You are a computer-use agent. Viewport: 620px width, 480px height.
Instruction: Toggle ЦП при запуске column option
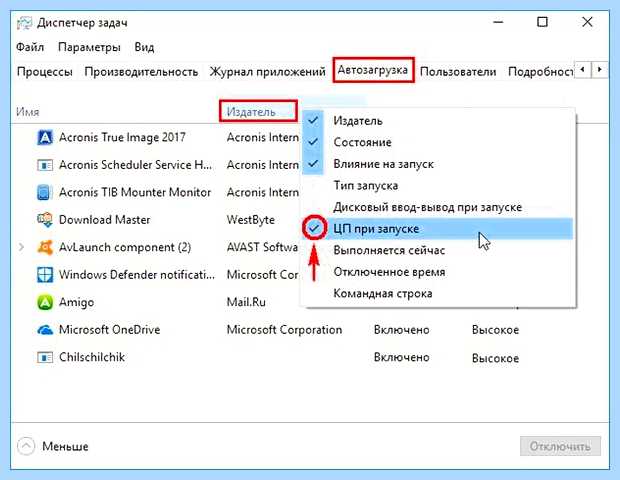click(437, 229)
